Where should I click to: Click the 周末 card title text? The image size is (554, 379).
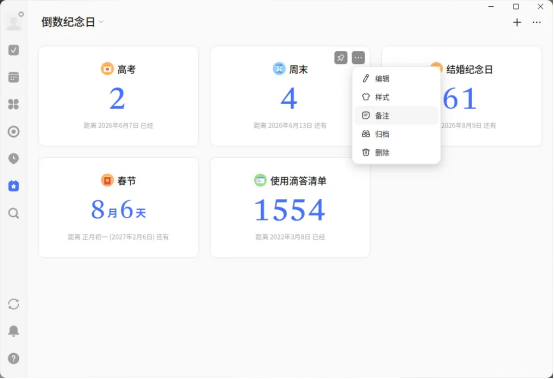pyautogui.click(x=299, y=69)
